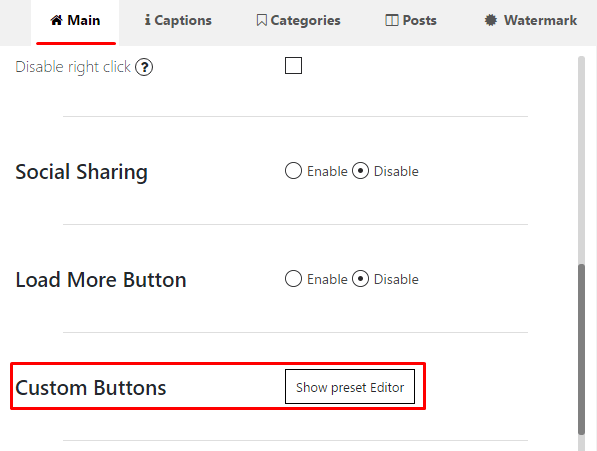Screen dimensions: 597x451
Task: Click the info icon beside Captions
Action: pos(147,20)
